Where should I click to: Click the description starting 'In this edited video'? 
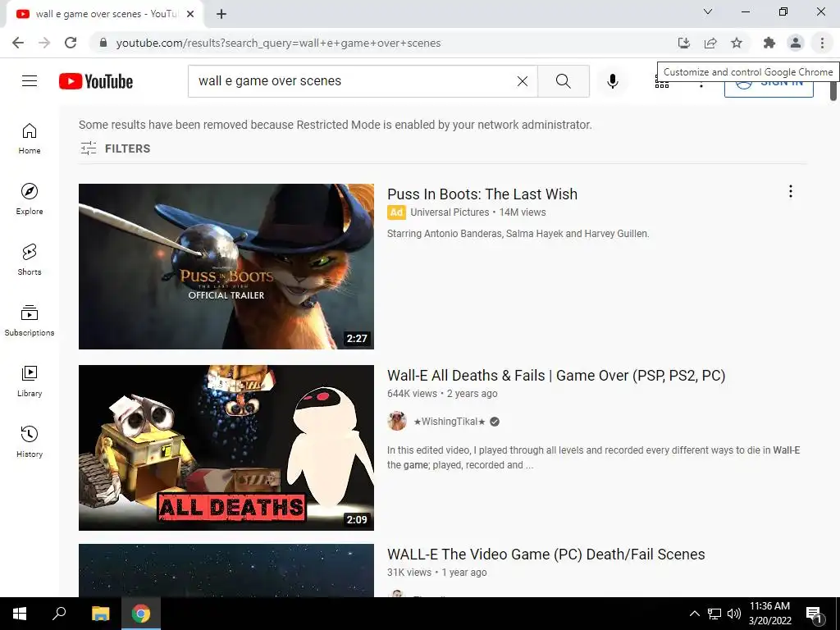pyautogui.click(x=594, y=458)
